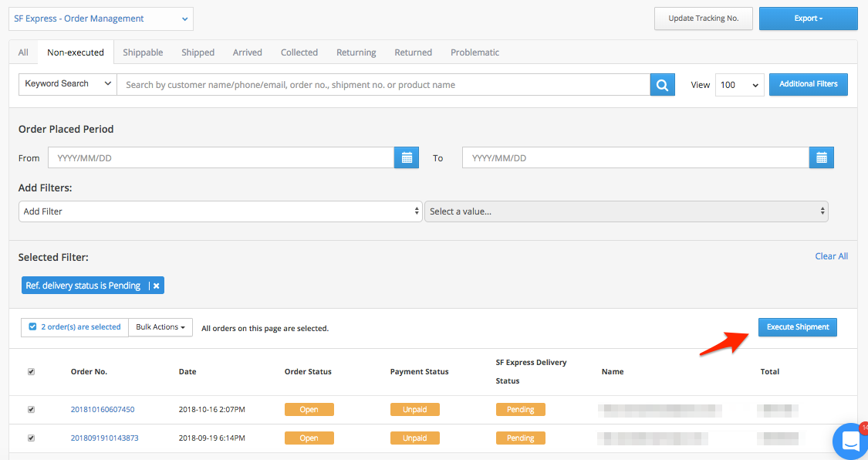This screenshot has width=868, height=460.
Task: Click the SF Express Delivery Status header
Action: (531, 371)
